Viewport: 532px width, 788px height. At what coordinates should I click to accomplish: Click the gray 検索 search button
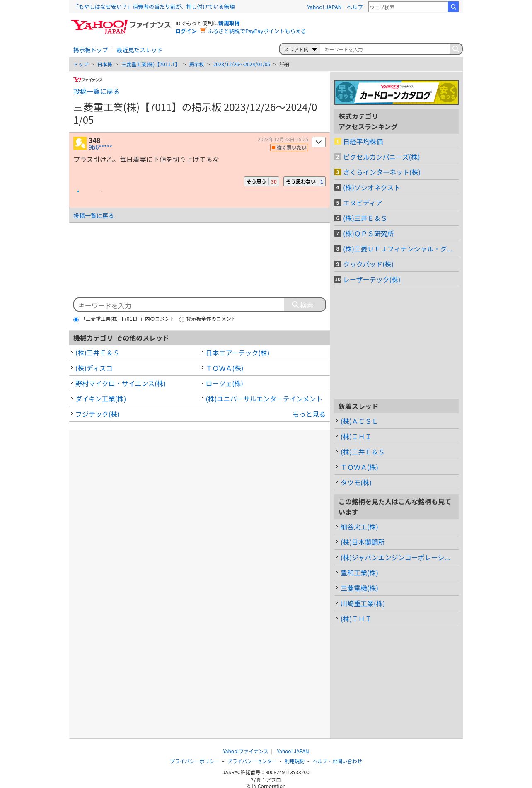pos(305,305)
